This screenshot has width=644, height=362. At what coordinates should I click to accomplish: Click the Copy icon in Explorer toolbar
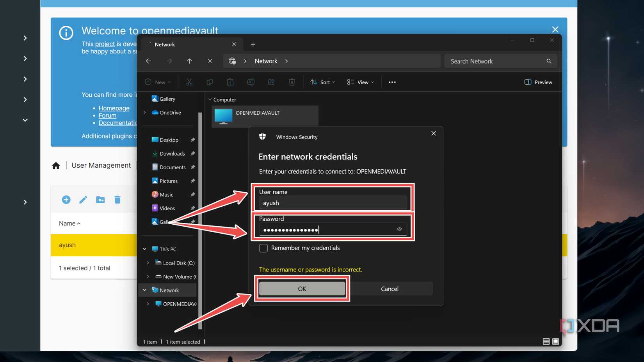pos(210,82)
